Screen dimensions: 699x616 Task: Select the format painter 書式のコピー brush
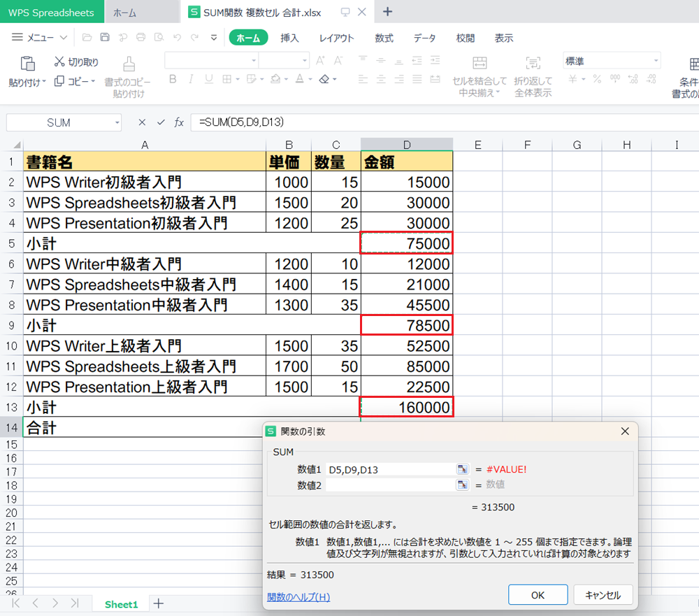point(129,64)
